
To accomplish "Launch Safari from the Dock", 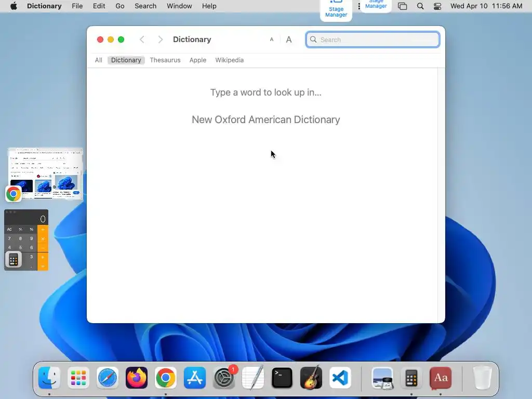I will click(x=108, y=378).
